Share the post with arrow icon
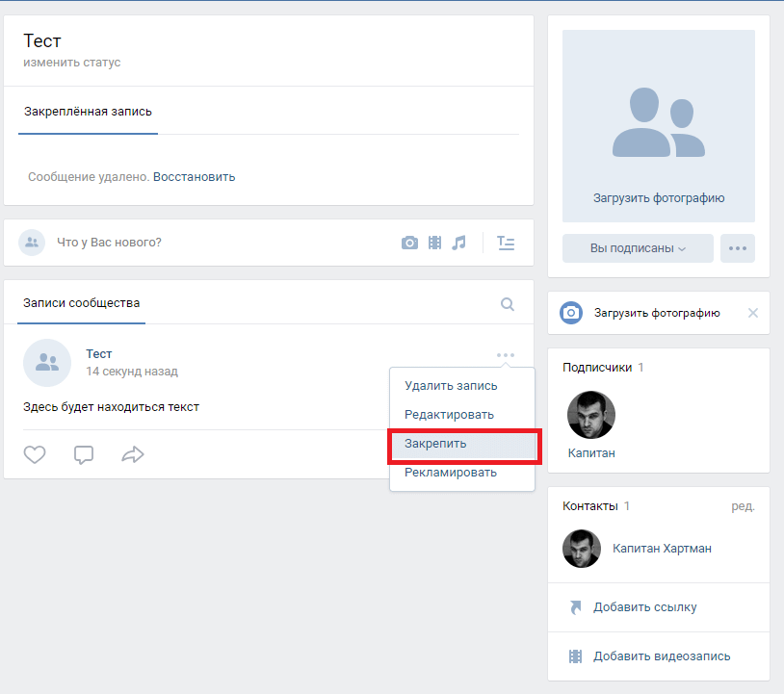784x694 pixels. tap(132, 454)
